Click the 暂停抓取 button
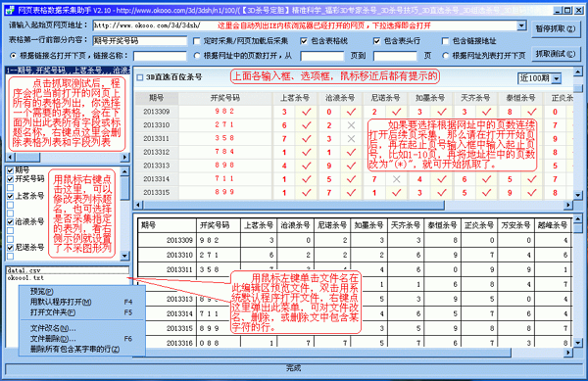Viewport: 588px width, 381px height. tap(556, 28)
